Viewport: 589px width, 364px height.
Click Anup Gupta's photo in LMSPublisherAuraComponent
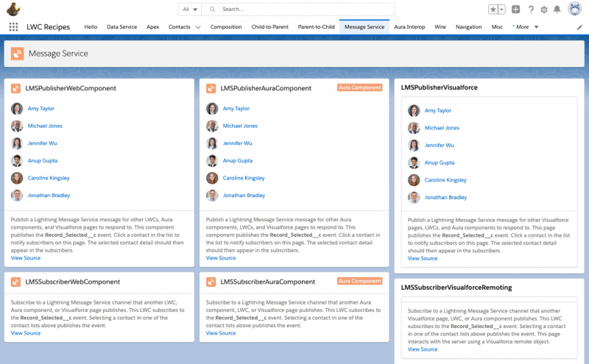coord(212,160)
